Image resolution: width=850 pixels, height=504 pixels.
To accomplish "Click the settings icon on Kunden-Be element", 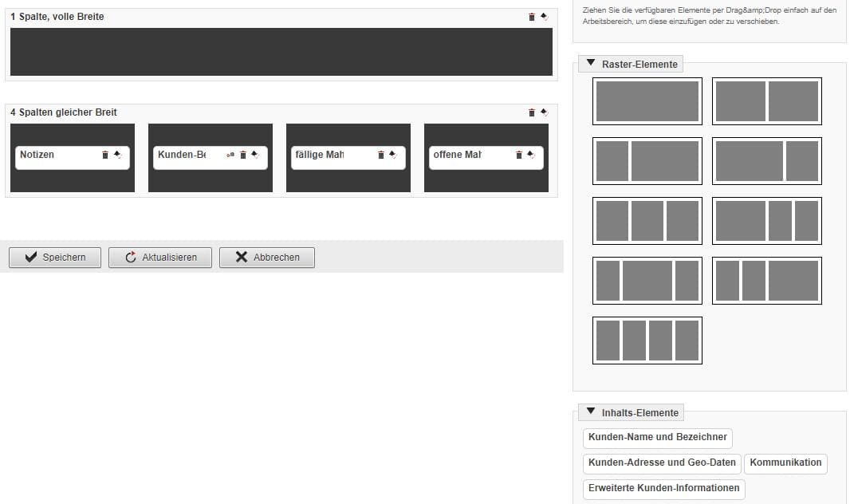I will 230,155.
